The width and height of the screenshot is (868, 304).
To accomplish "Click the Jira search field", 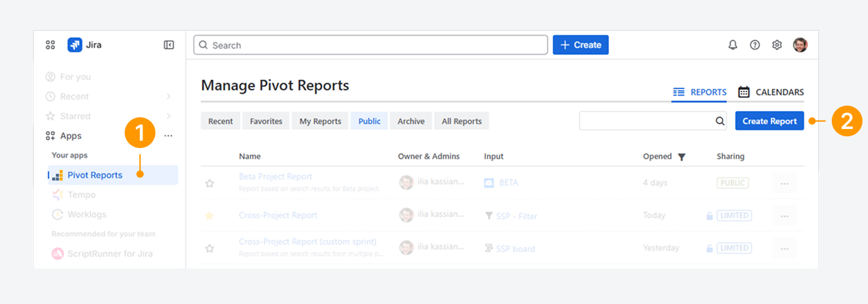I will tap(370, 45).
